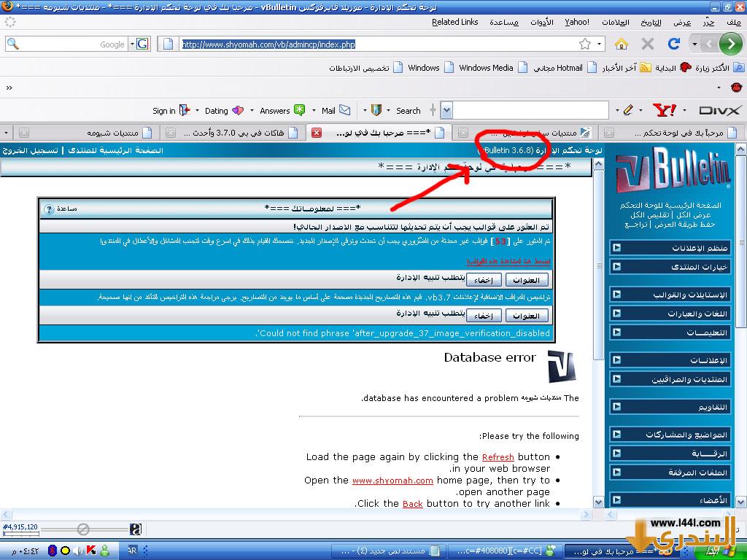
Task: Click the Yahoo! Y! logo button
Action: pos(665,111)
